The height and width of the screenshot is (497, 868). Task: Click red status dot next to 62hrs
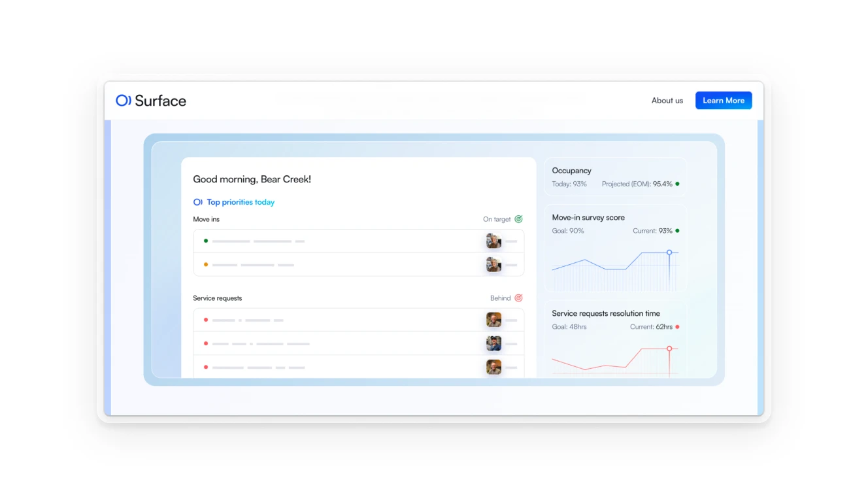pos(677,326)
